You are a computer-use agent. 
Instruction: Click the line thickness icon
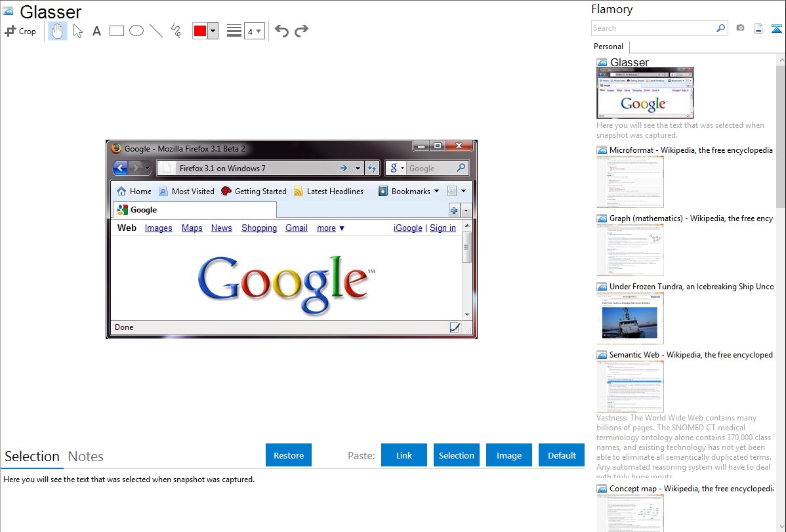(x=234, y=31)
